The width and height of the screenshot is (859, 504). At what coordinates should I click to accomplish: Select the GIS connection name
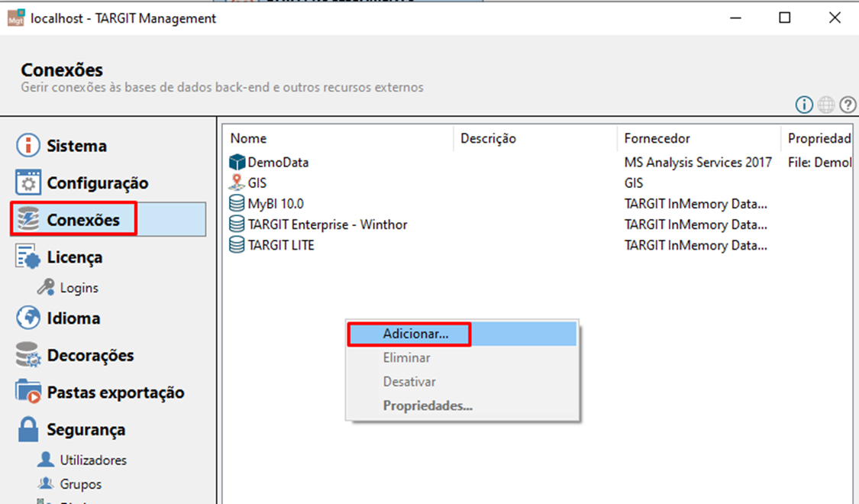(x=257, y=183)
